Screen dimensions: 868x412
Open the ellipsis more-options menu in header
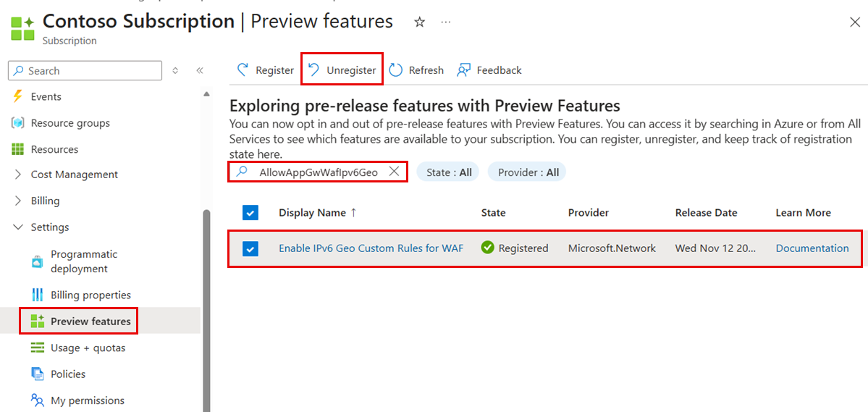(x=446, y=22)
